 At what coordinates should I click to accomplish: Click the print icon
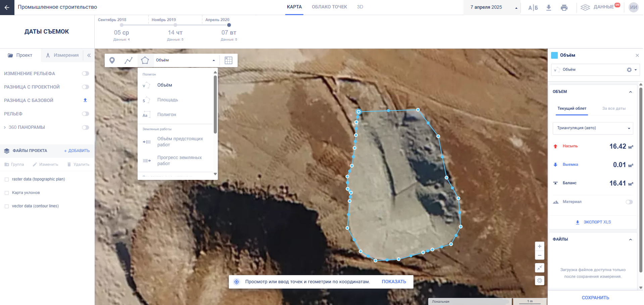(564, 7)
